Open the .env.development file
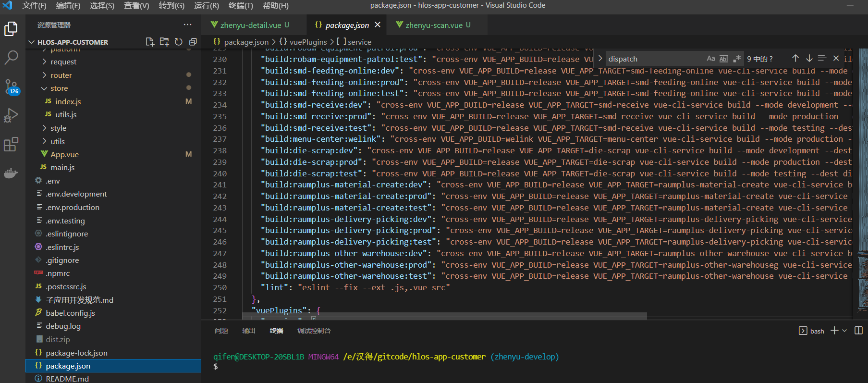Viewport: 868px width, 383px height. pos(76,194)
